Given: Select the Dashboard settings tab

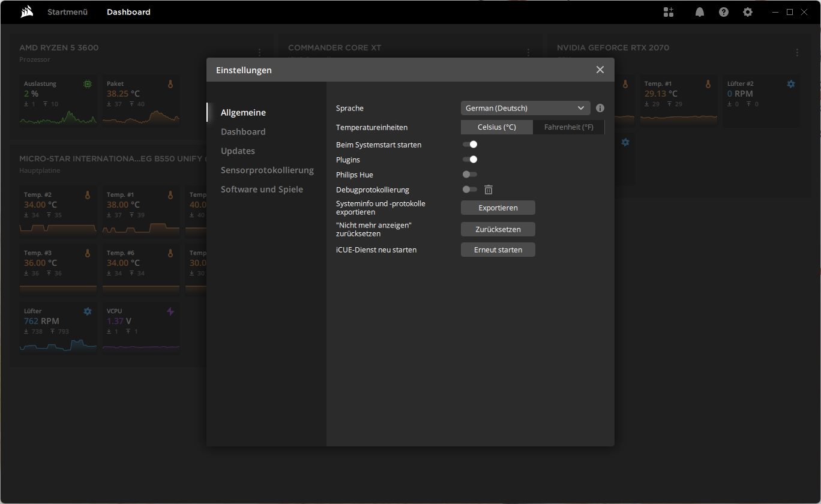Looking at the screenshot, I should (243, 131).
